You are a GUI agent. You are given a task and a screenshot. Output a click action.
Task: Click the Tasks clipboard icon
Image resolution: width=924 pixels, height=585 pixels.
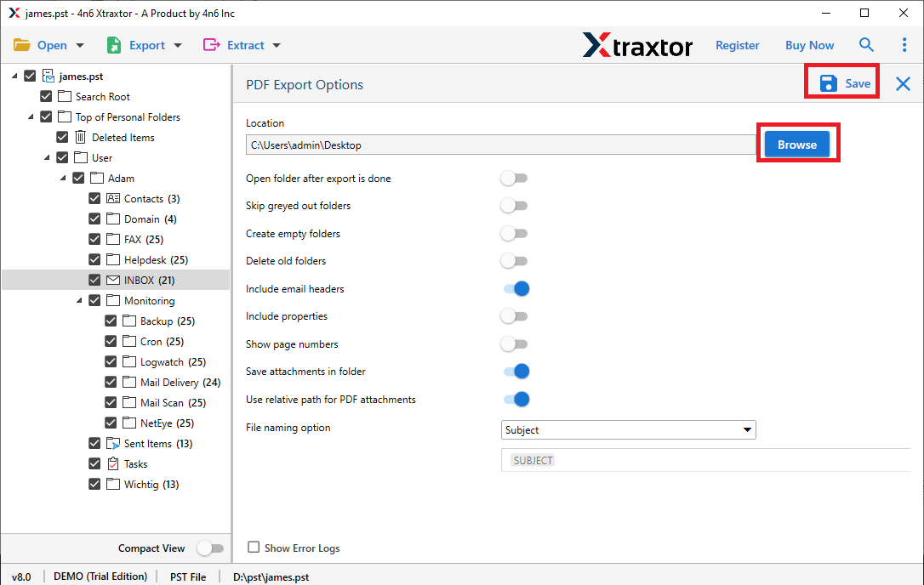[x=111, y=463]
